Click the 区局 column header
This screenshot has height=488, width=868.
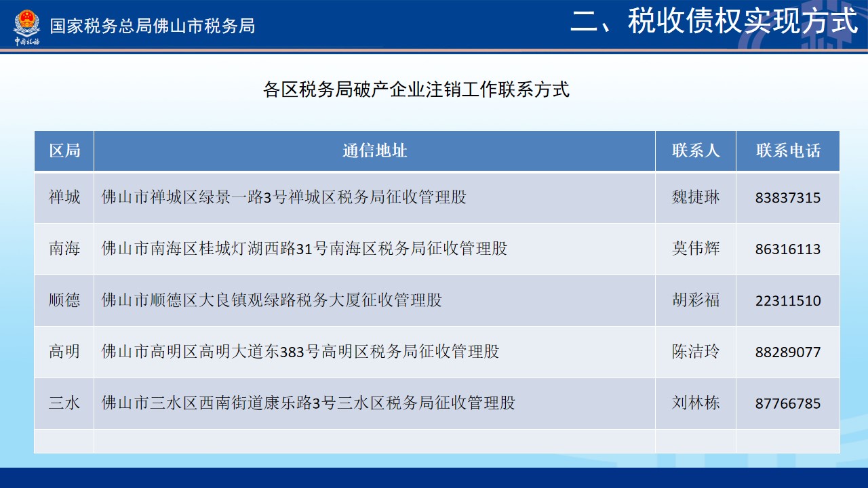click(64, 150)
